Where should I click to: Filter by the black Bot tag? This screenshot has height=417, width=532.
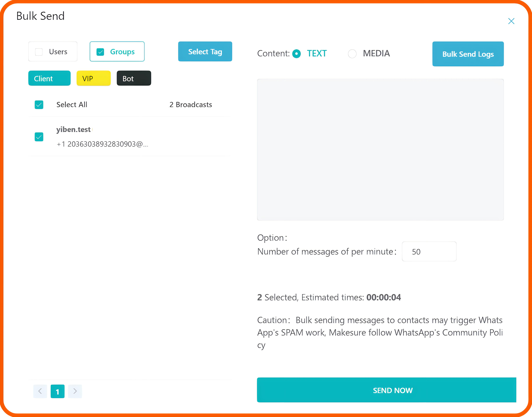[x=134, y=78]
